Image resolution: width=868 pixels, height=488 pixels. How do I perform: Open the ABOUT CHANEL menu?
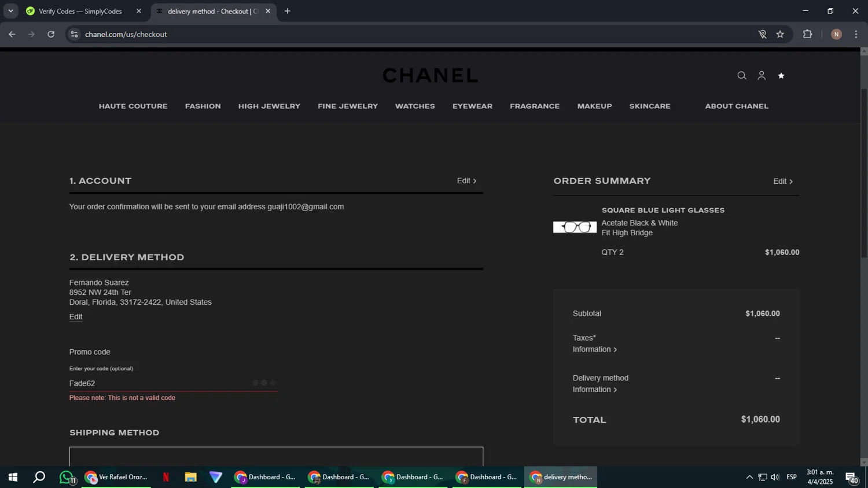point(737,106)
